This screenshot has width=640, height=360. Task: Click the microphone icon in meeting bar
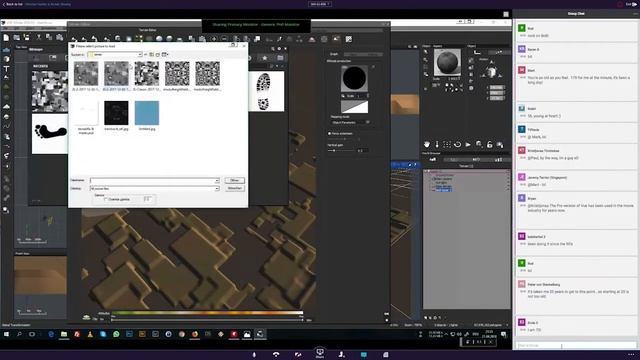254,354
